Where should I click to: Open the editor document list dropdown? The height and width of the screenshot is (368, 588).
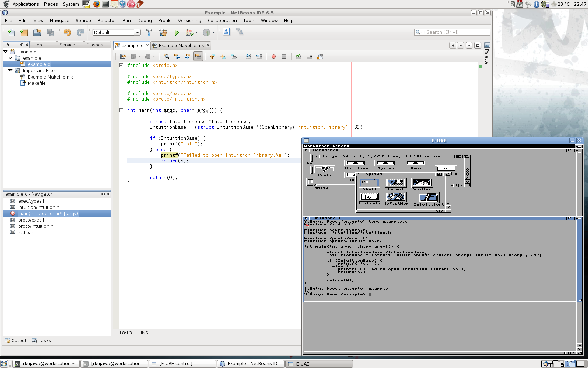(x=469, y=45)
